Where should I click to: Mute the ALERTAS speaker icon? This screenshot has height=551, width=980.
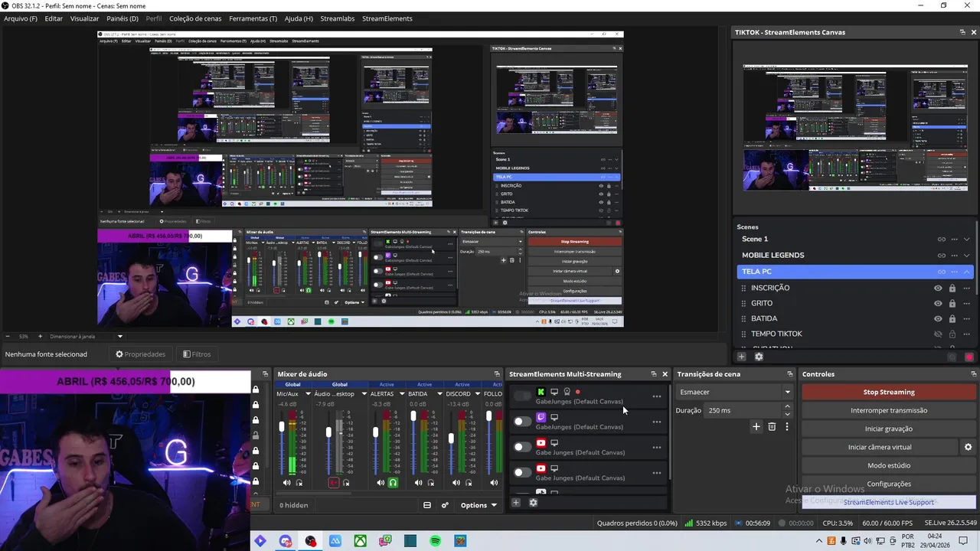[381, 483]
